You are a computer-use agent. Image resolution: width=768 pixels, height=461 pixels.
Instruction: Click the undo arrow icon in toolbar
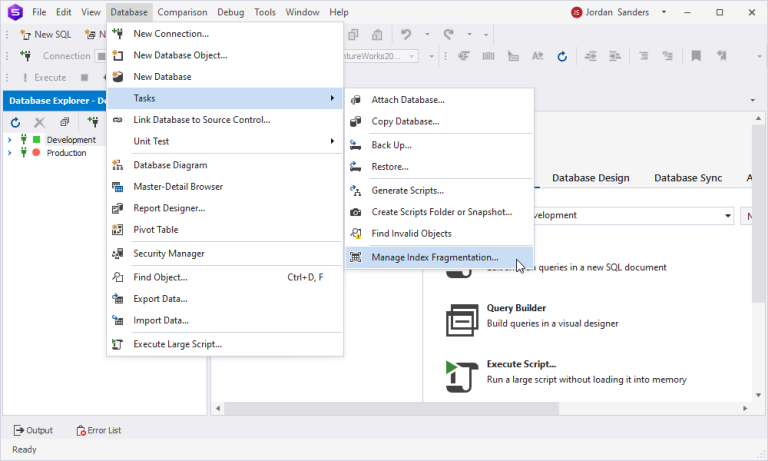[406, 34]
